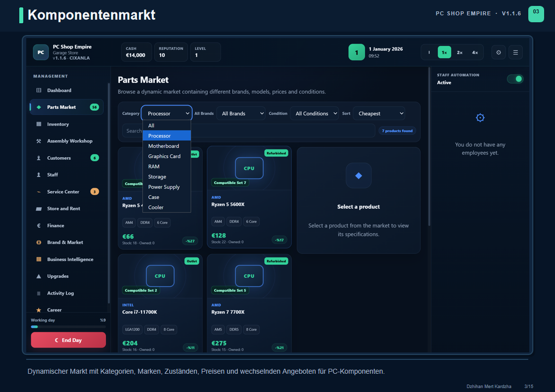Click the End Day button

(68, 340)
